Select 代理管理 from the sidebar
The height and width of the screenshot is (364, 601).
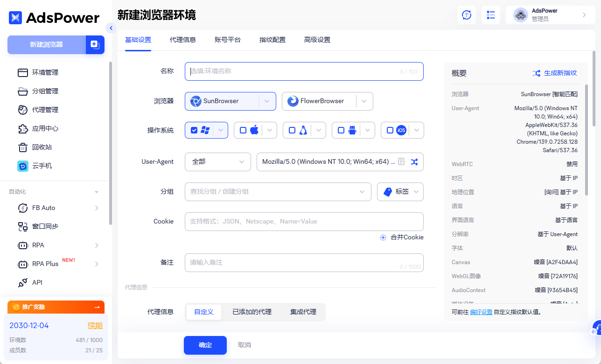click(45, 110)
